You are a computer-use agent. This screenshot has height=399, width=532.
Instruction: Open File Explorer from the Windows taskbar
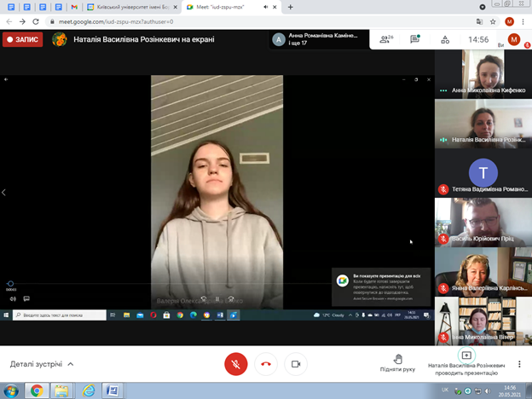click(61, 390)
